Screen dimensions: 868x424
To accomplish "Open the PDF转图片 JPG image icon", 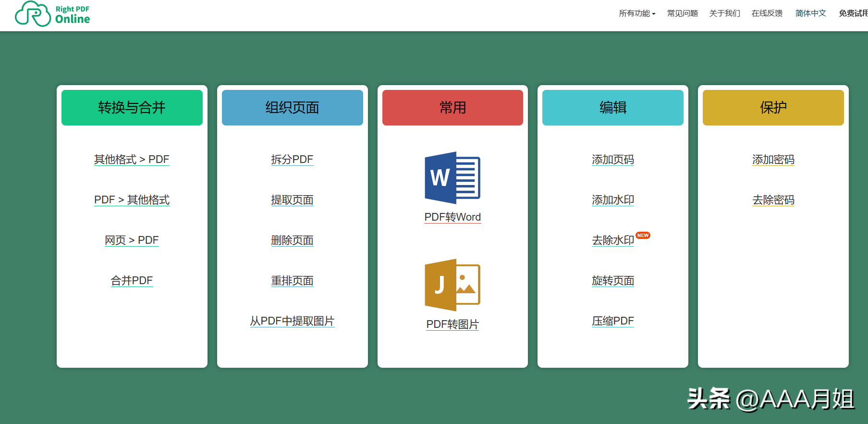I will coord(452,285).
